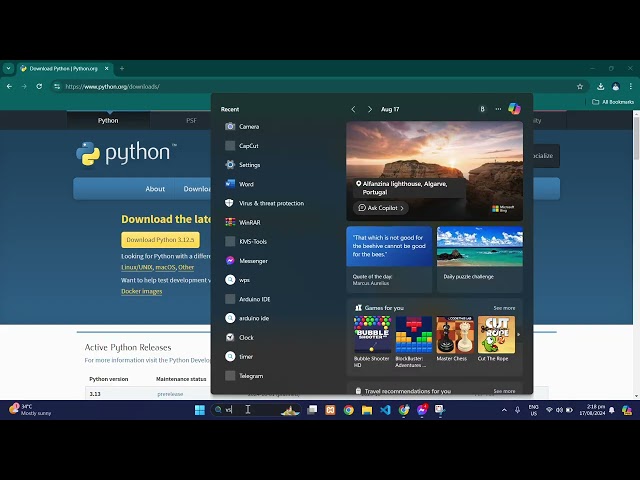
Task: Open BlockBuster Adventures game
Action: (x=413, y=341)
